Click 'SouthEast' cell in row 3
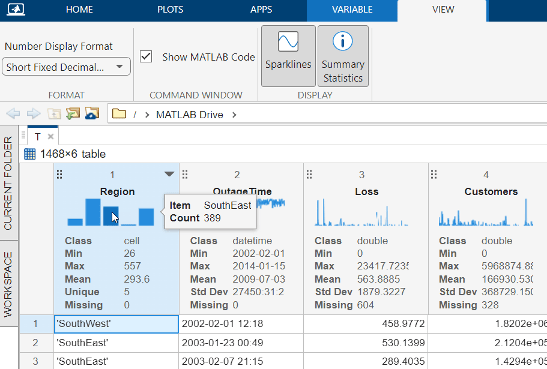 point(117,361)
